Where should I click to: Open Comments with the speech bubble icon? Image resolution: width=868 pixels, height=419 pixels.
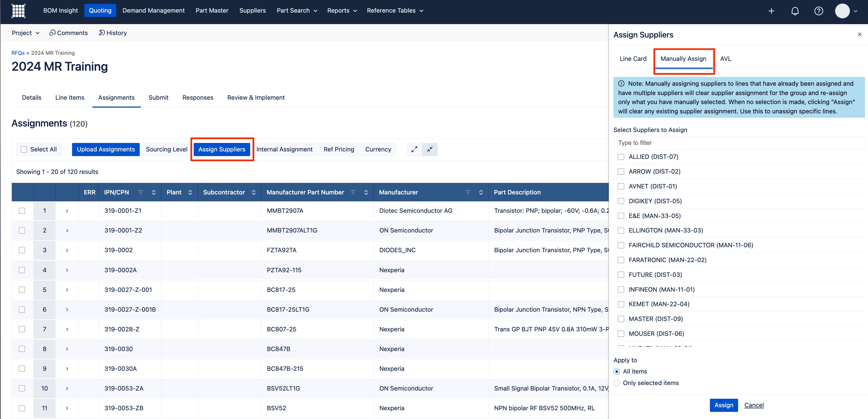[x=68, y=33]
